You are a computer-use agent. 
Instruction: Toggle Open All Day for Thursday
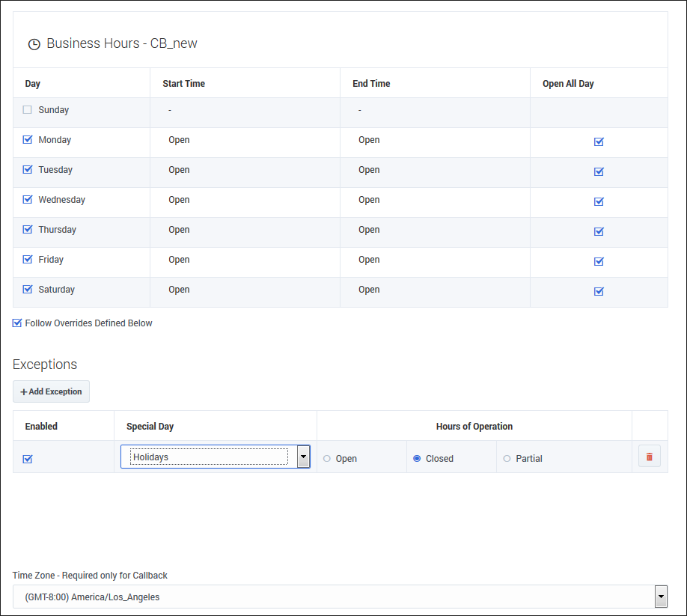[599, 231]
